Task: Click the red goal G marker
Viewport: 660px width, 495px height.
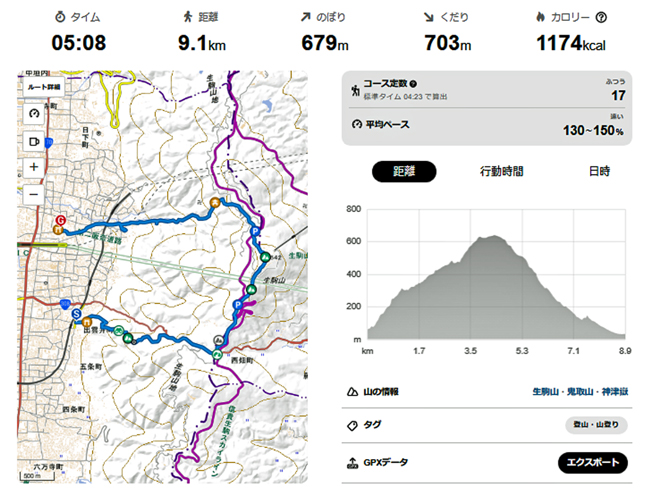Action: coord(60,220)
